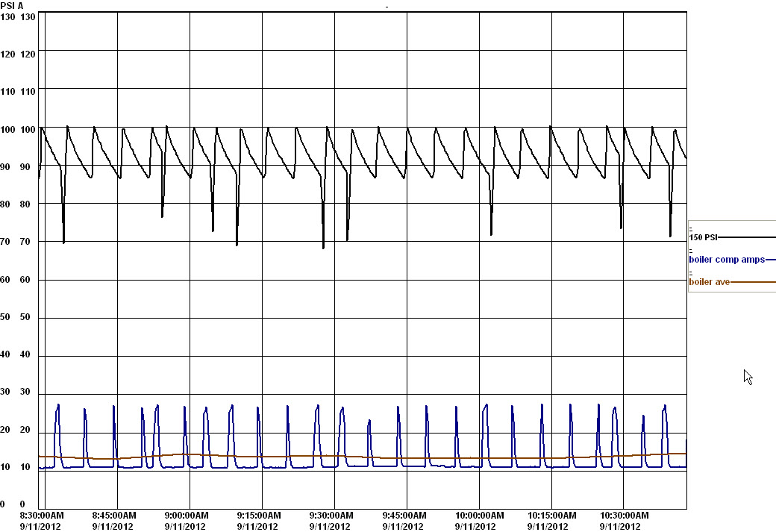776x532 pixels.
Task: Click the 20 value on the A axis
Action: (x=25, y=430)
